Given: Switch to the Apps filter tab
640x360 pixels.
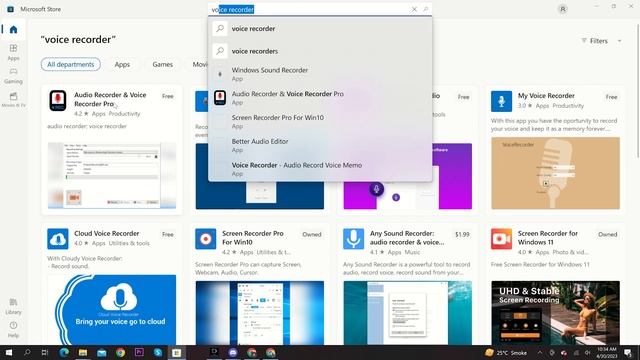Looking at the screenshot, I should click(x=122, y=64).
